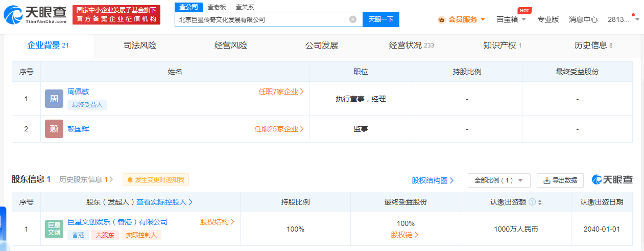Open the 股权结构图 link
Viewport: 644px width, 251px height.
433,180
